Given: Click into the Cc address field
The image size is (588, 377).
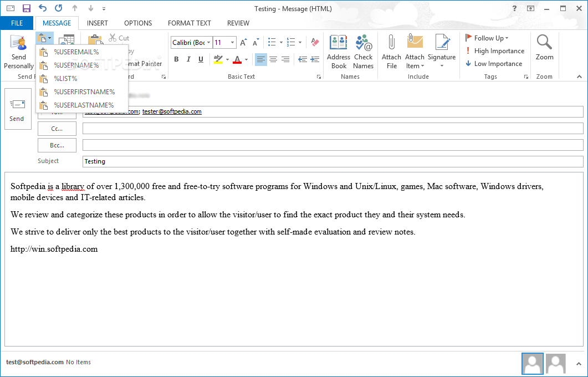Looking at the screenshot, I should click(x=333, y=128).
